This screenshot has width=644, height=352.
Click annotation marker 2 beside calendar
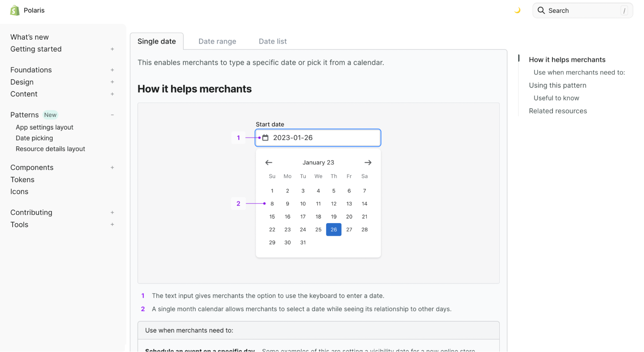[x=238, y=203]
